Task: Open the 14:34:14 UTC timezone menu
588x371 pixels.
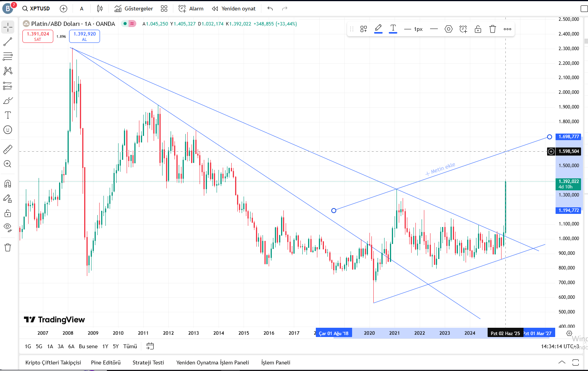Action: click(x=560, y=346)
